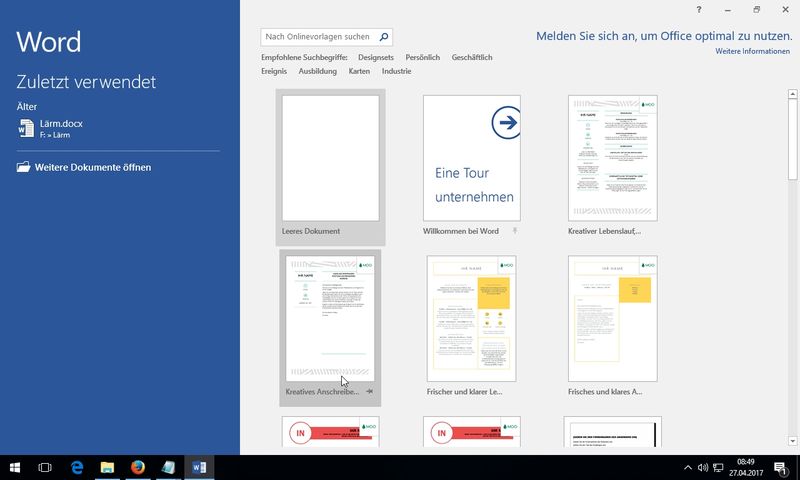800x480 pixels.
Task: Click the template list scrollbar thumb
Action: click(x=792, y=139)
